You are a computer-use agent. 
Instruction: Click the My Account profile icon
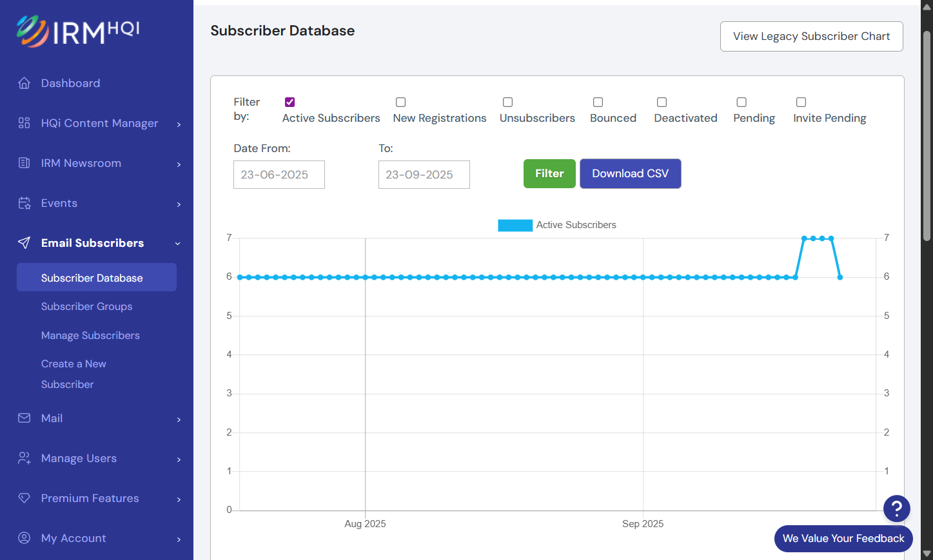pos(25,538)
